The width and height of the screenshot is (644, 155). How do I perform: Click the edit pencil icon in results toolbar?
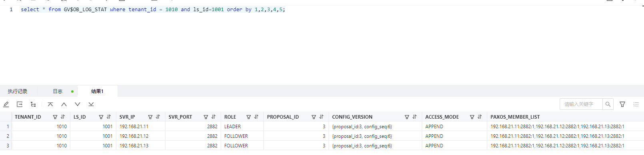[6, 104]
